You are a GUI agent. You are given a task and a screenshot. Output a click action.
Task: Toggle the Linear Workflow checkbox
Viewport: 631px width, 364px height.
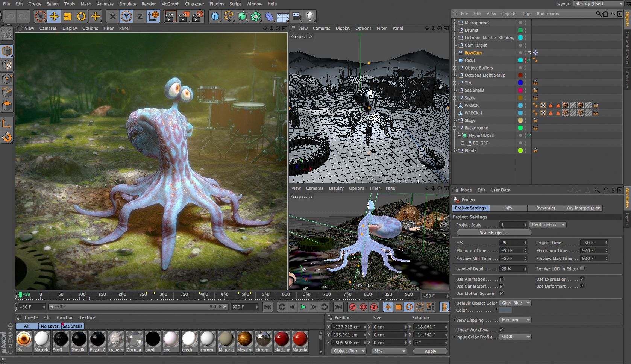tap(501, 330)
